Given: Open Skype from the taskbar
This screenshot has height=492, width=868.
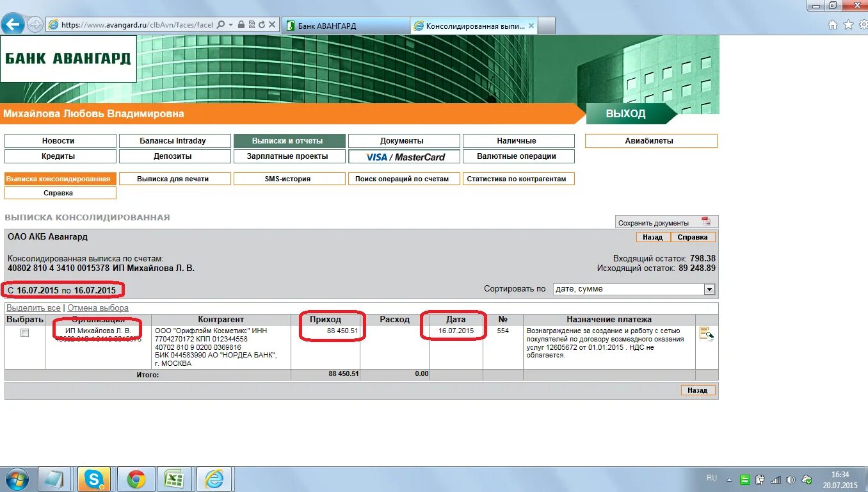Looking at the screenshot, I should click(x=94, y=479).
